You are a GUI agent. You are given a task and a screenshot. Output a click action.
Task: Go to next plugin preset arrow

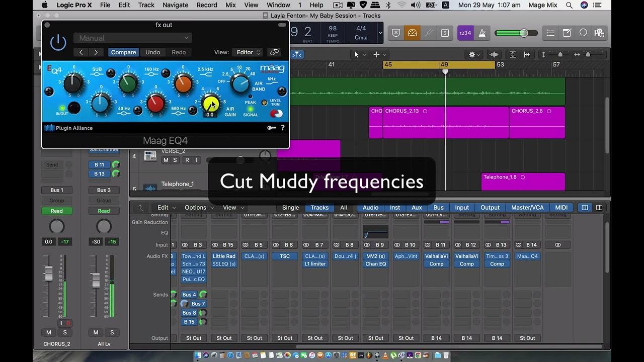(96, 52)
